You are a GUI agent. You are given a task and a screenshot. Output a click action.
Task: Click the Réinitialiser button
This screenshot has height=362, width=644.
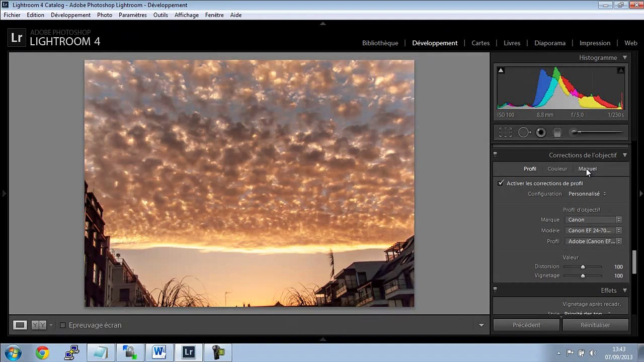(x=595, y=325)
